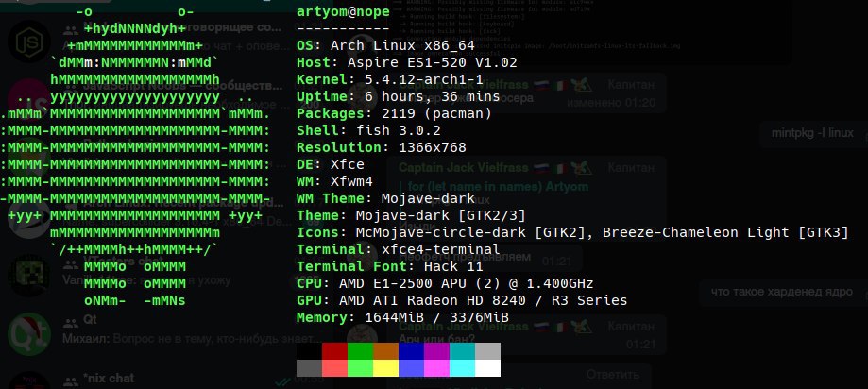Screen dimensions: 868x389
Task: Click the orange-brown color block
Action: coord(385,351)
